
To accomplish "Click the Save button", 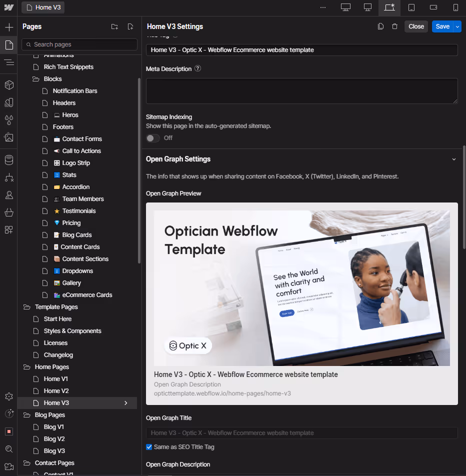I will tap(442, 26).
